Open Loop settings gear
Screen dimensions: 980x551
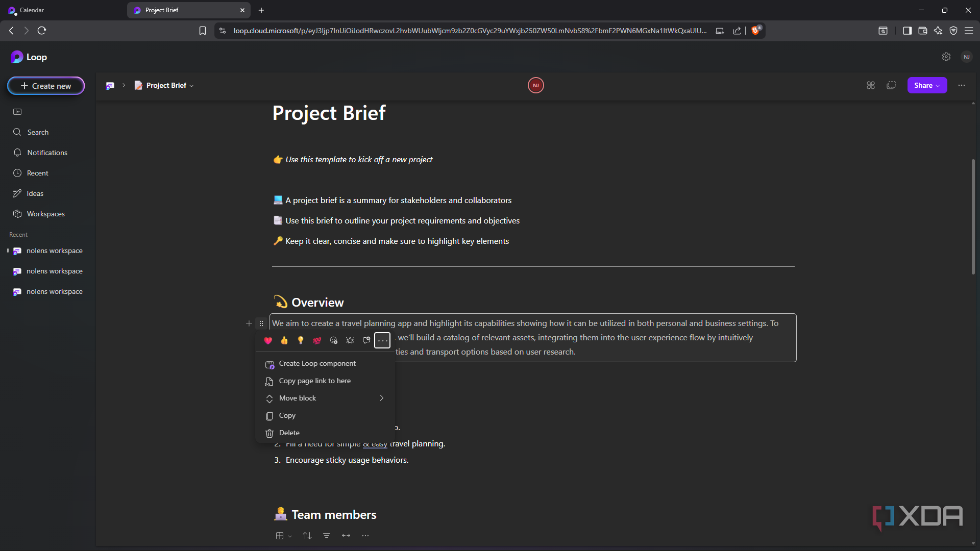[x=946, y=57]
